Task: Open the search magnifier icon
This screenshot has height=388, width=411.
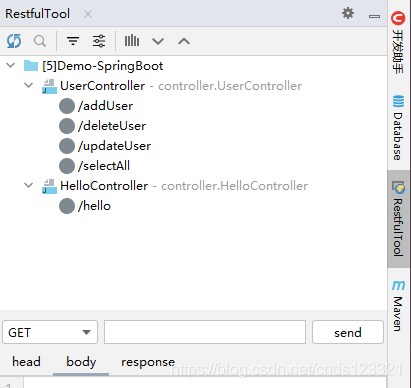Action: tap(40, 41)
